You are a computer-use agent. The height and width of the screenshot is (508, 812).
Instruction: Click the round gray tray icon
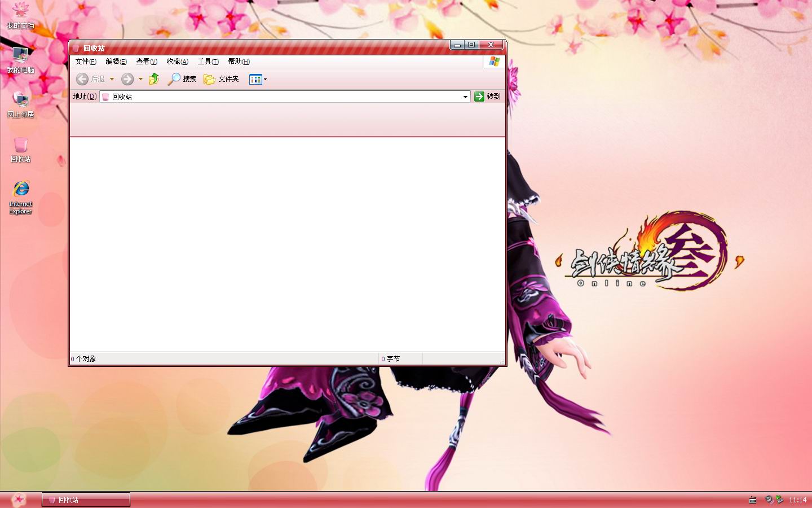769,500
